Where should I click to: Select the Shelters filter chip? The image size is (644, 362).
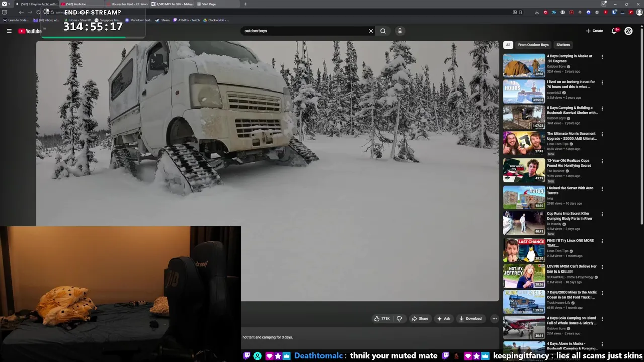(x=563, y=45)
